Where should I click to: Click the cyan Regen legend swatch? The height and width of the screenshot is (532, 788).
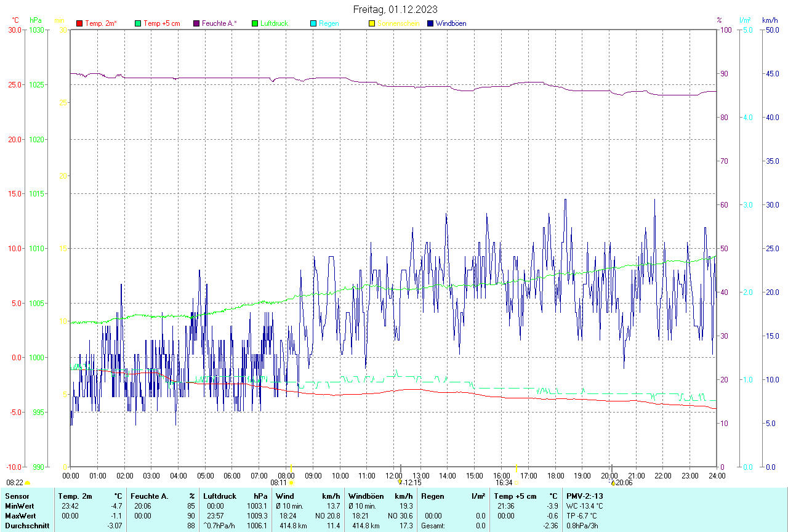pyautogui.click(x=313, y=23)
